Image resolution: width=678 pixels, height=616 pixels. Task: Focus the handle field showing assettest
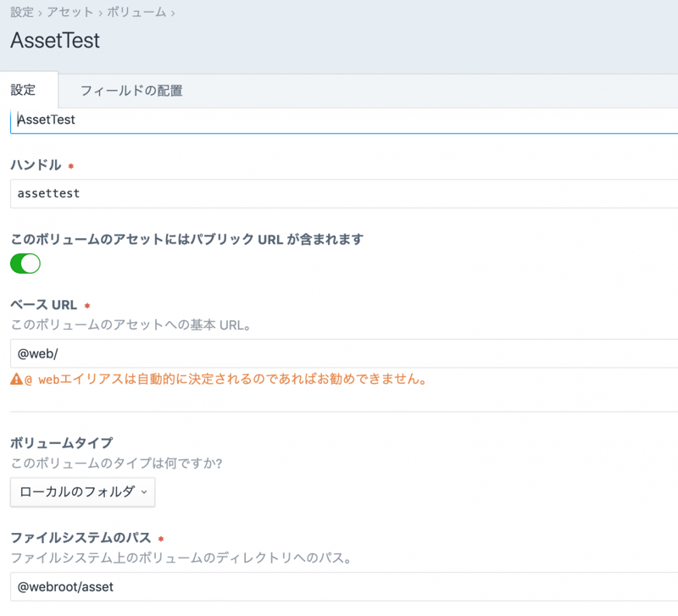pos(339,193)
